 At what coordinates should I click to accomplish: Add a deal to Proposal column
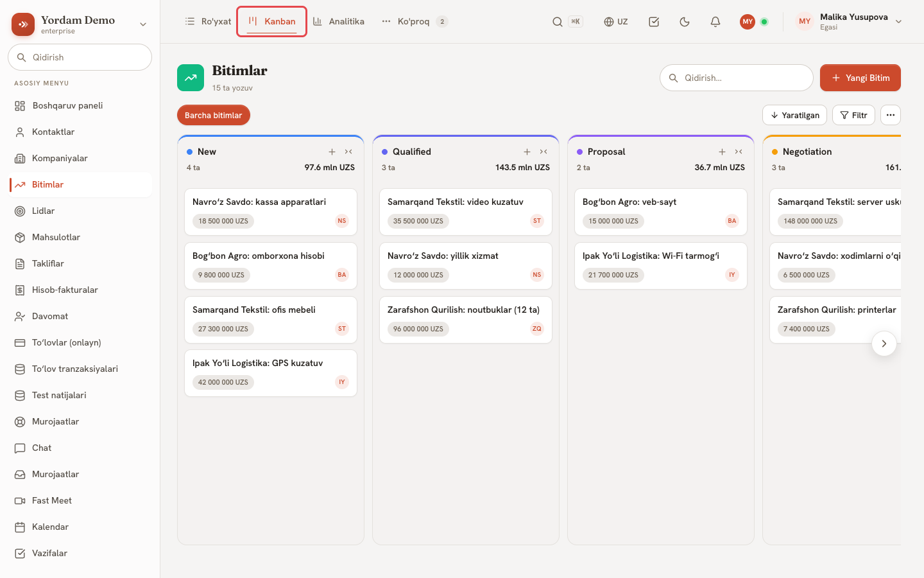point(722,152)
